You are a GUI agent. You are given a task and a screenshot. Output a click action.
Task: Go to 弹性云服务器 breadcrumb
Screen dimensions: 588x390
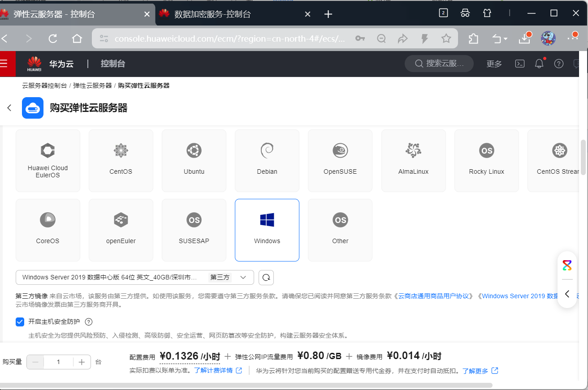[x=92, y=86]
